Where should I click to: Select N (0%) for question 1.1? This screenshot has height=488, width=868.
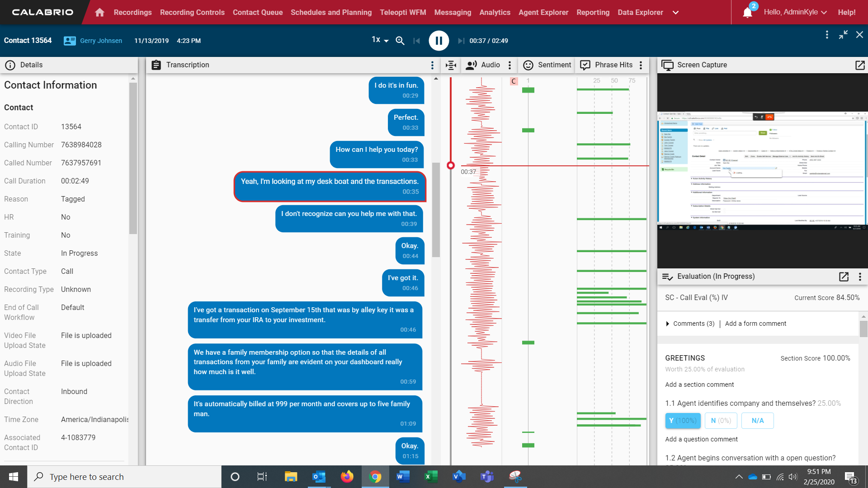tap(721, 421)
